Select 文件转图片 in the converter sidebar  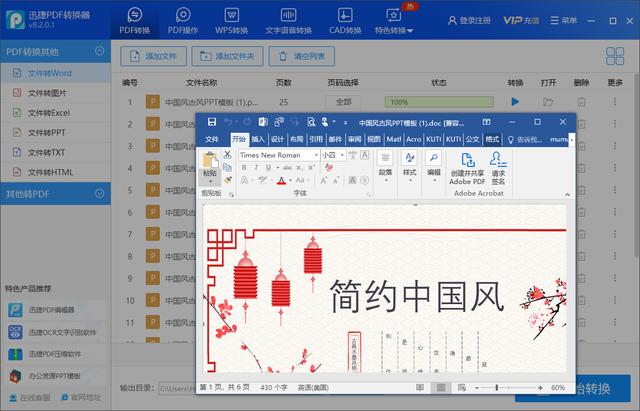(x=55, y=93)
